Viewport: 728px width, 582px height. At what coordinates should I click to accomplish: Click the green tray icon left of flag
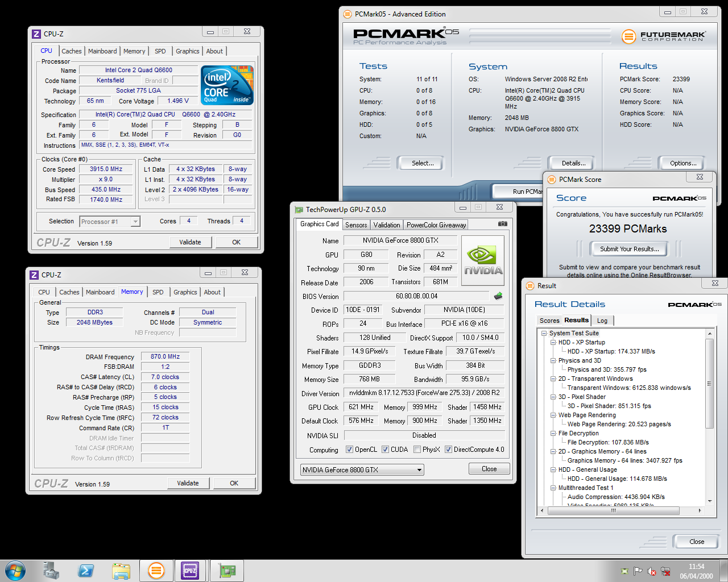624,571
